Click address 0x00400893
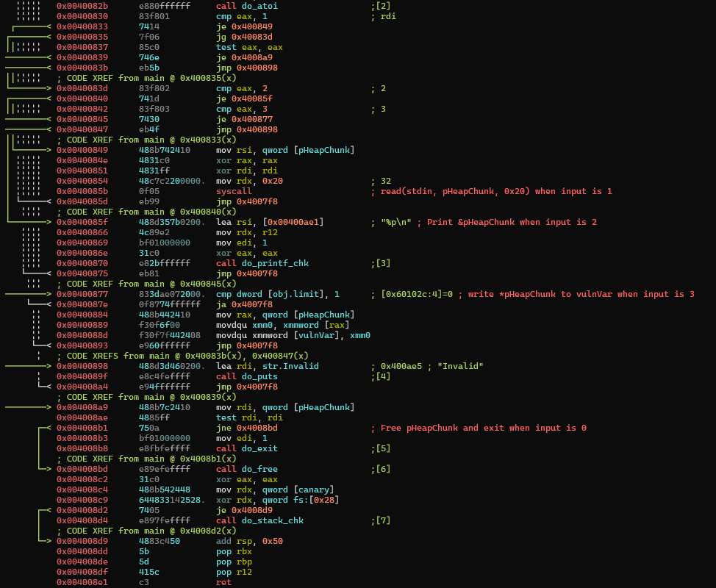Viewport: 716px width, 588px height. click(x=82, y=345)
